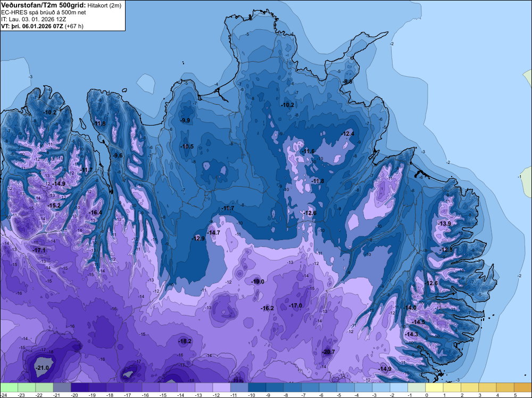Click the -12.8 temperature value
The image size is (532, 398).
tap(446, 250)
